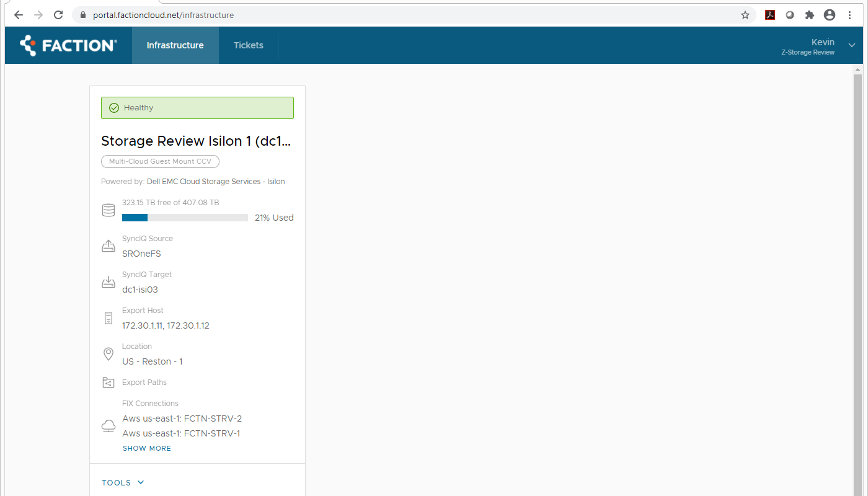The width and height of the screenshot is (868, 496).
Task: Switch to the Tickets tab
Action: (x=249, y=45)
